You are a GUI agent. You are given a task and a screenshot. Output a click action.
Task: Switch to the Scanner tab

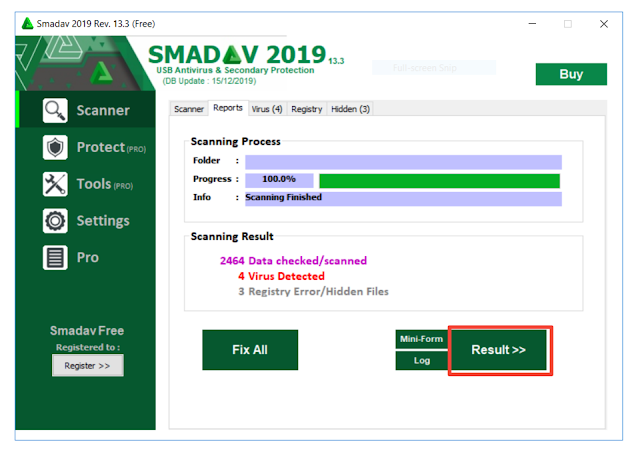[189, 109]
